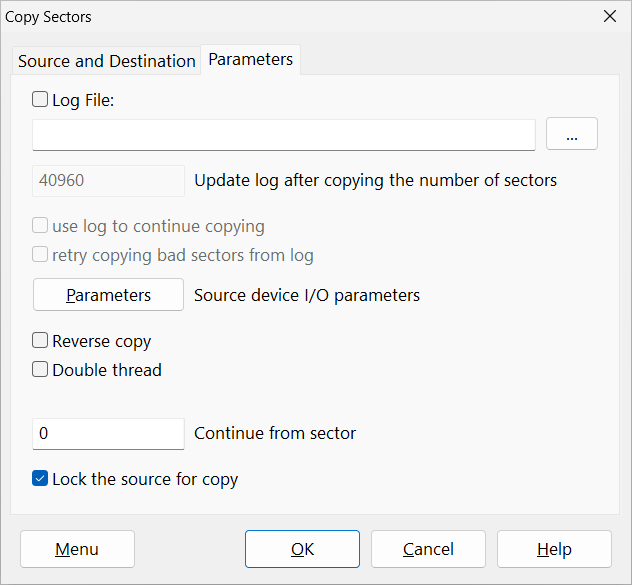The image size is (632, 585).
Task: Select the Parameters tab
Action: click(250, 59)
